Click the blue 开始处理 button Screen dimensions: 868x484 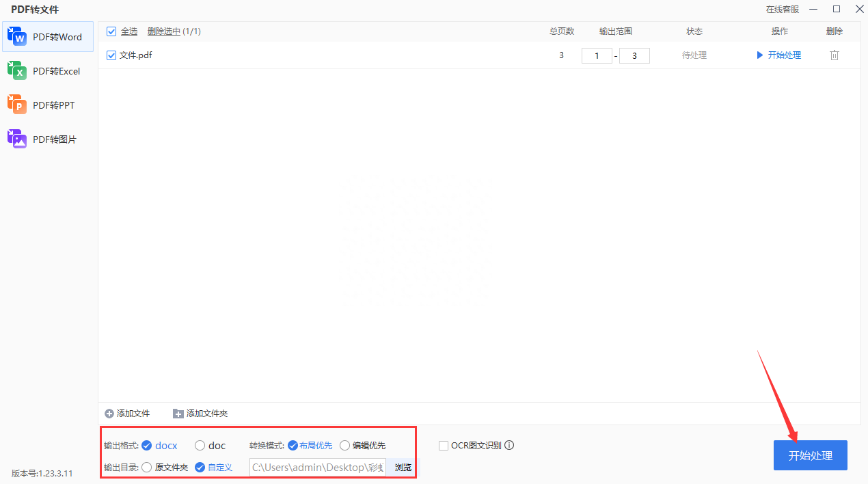pyautogui.click(x=810, y=455)
